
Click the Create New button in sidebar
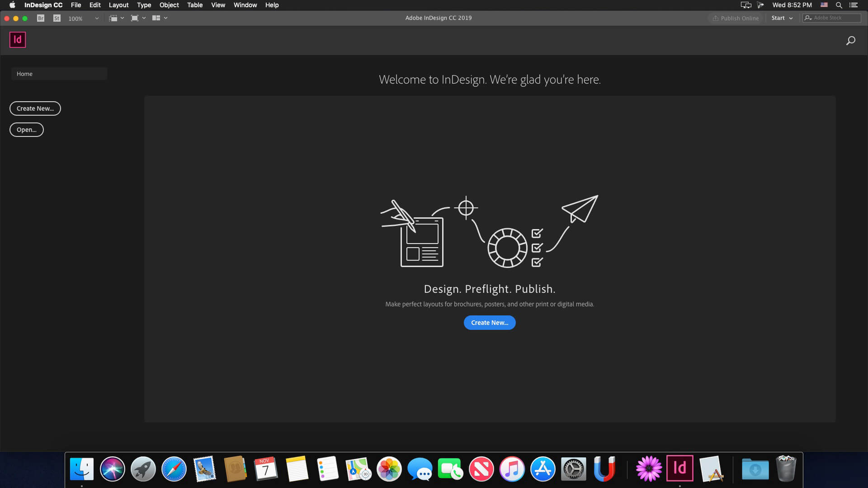pos(34,108)
